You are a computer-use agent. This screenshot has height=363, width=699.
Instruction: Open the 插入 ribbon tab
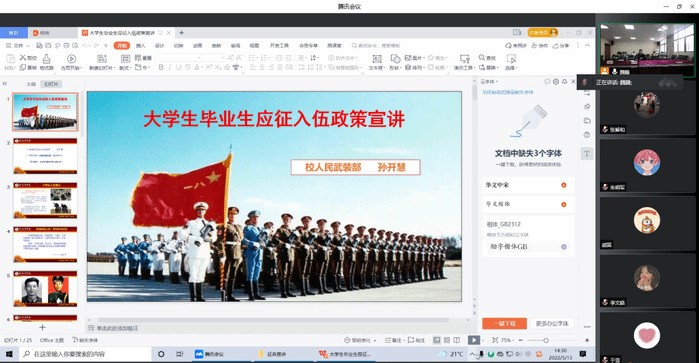(141, 45)
